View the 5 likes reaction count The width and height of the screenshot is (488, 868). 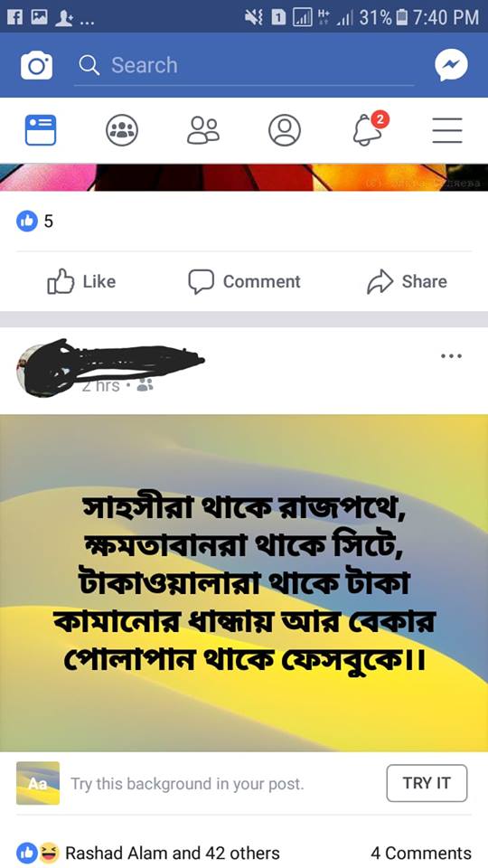(34, 221)
